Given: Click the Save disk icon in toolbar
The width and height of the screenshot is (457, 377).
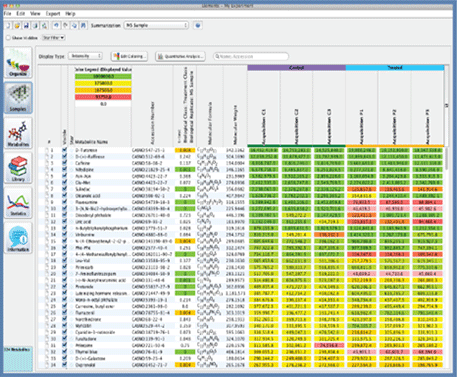Looking at the screenshot, I should 26,25.
